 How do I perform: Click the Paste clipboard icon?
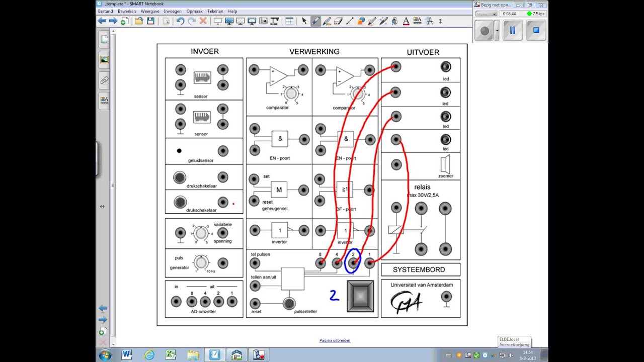coord(166,21)
